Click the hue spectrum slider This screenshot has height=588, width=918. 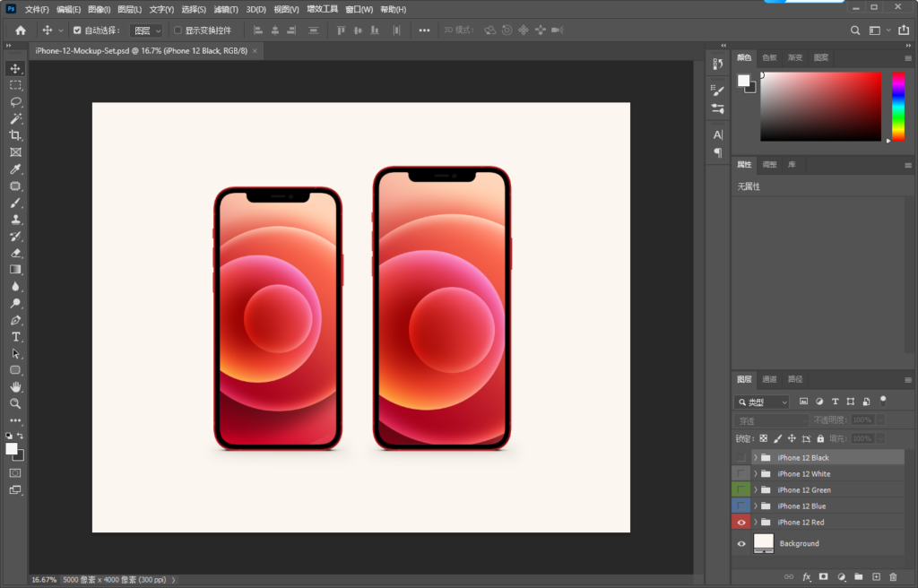click(x=898, y=107)
